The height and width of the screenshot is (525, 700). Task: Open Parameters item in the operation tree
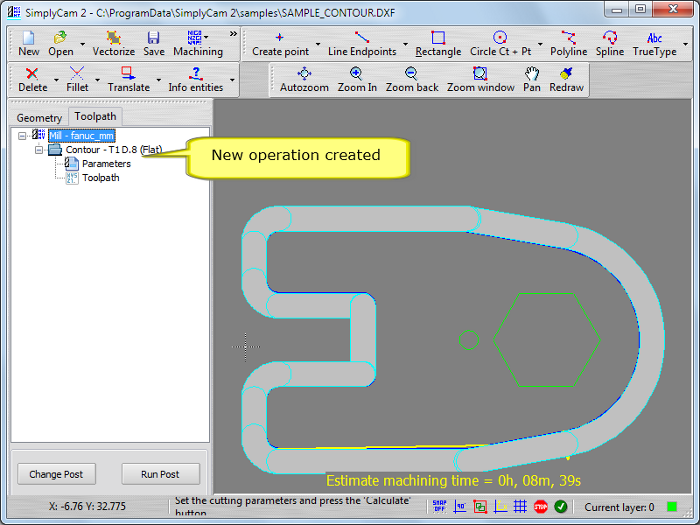[x=105, y=164]
